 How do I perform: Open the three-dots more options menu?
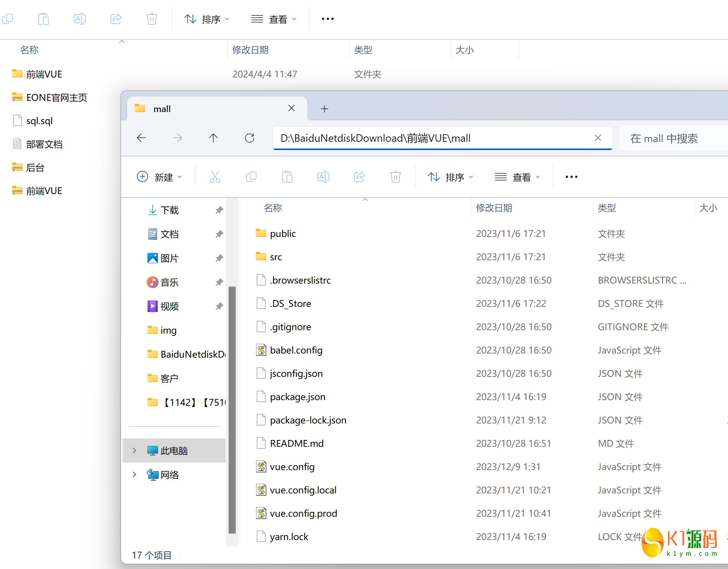pyautogui.click(x=571, y=177)
